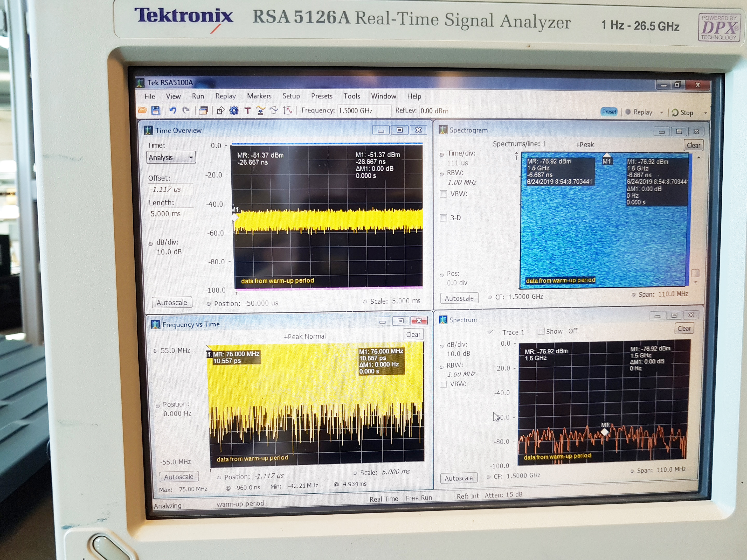Click Spectrogram scrollbar down arrow

695,283
